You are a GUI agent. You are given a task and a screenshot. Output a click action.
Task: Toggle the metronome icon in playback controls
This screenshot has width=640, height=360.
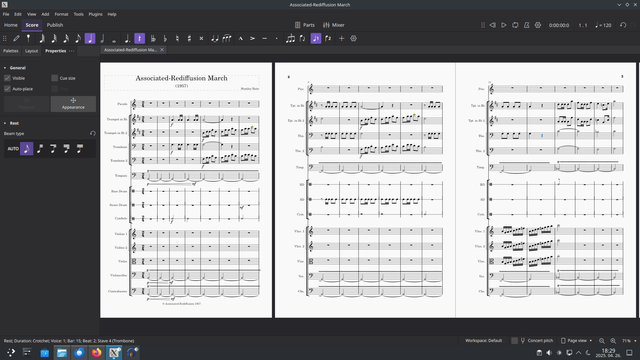coord(527,25)
